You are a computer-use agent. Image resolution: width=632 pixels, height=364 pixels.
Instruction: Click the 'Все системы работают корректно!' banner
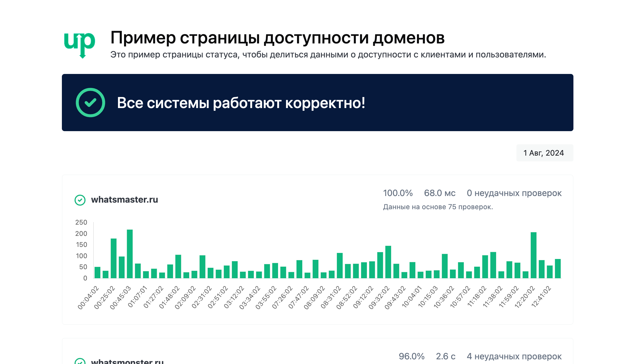point(241,103)
